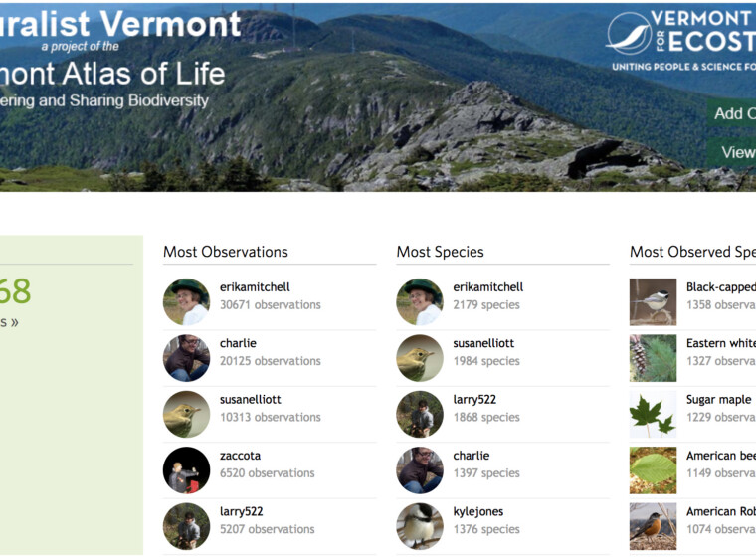Viewport: 756px width, 557px height.
Task: Click zaccota's profile picture
Action: [x=186, y=470]
